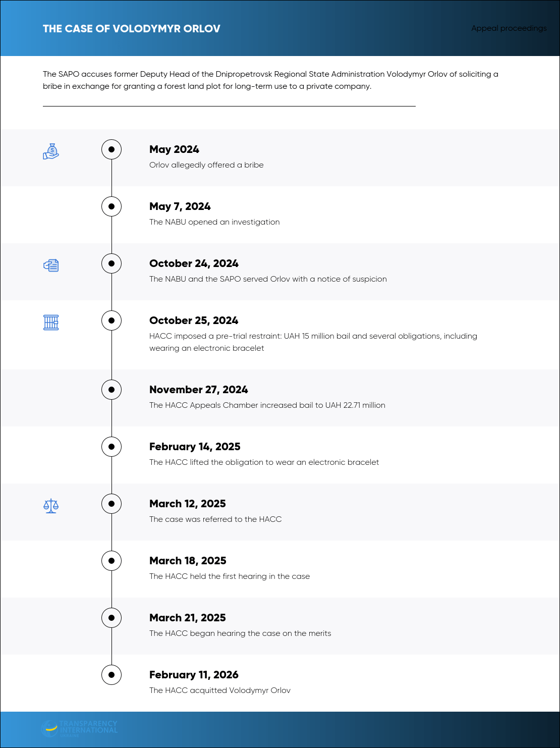Click the notice of suspicion document icon
The height and width of the screenshot is (748, 560).
(51, 265)
